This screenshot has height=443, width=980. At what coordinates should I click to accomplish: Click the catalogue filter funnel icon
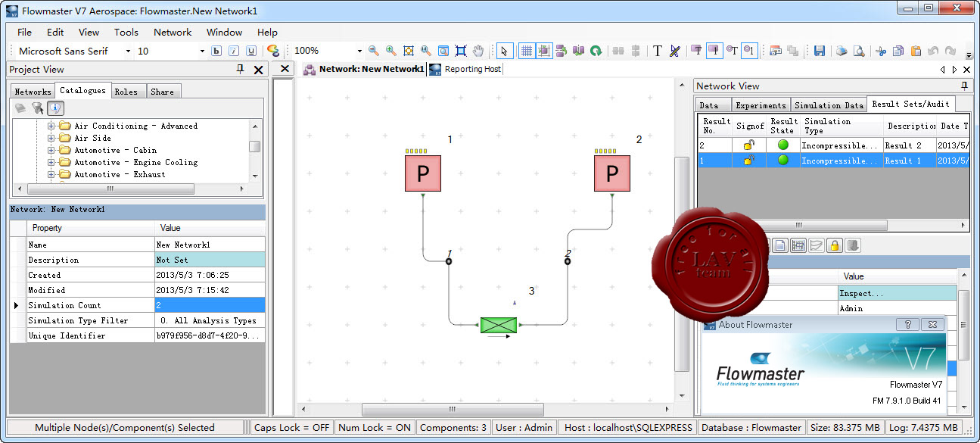click(x=37, y=108)
